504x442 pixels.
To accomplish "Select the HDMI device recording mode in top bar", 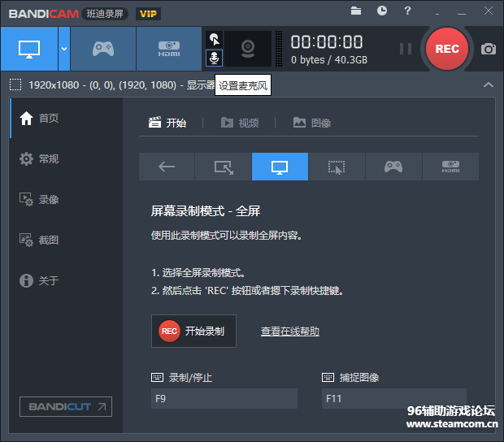I will pyautogui.click(x=168, y=49).
